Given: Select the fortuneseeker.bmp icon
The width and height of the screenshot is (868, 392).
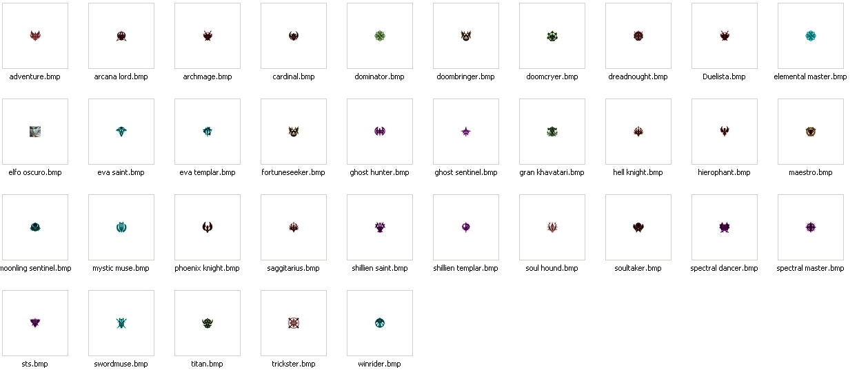Looking at the screenshot, I should point(294,132).
